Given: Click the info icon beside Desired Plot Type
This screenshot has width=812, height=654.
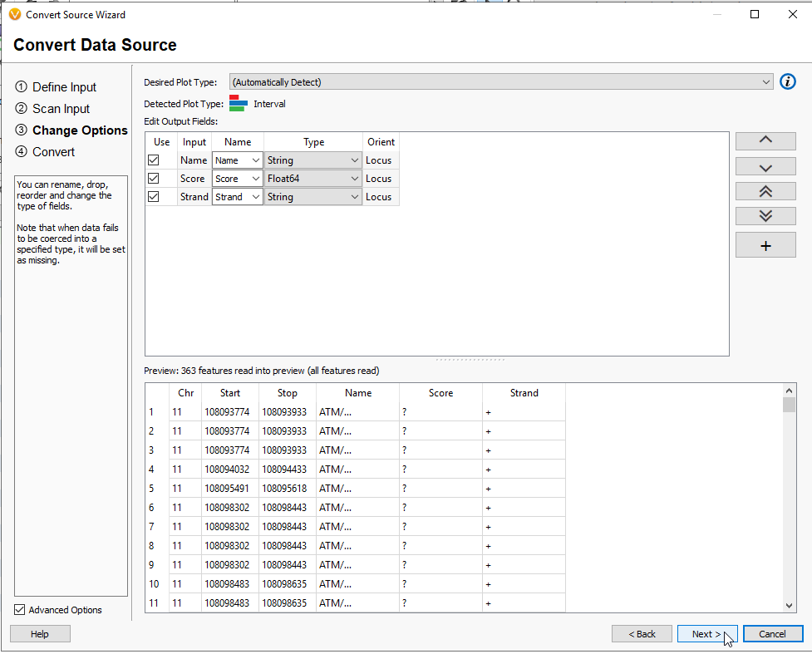Looking at the screenshot, I should pyautogui.click(x=787, y=81).
